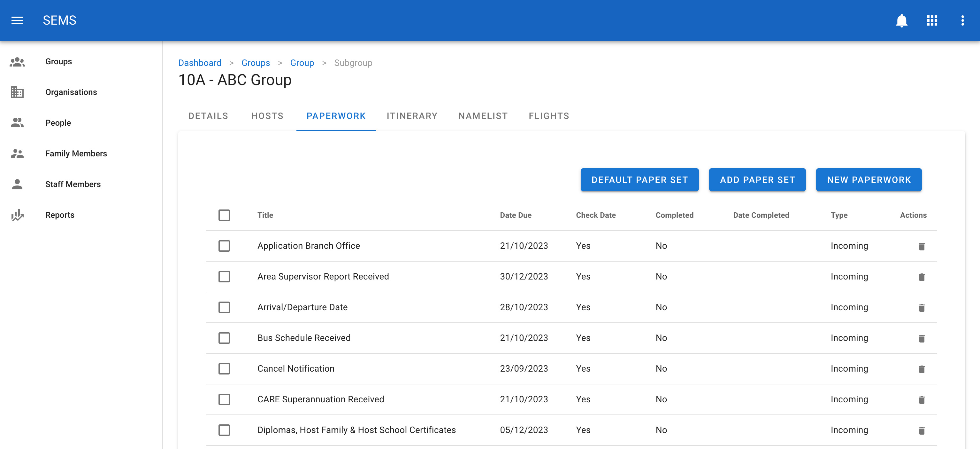The height and width of the screenshot is (449, 980).
Task: Open the Add Paper Set options
Action: point(757,180)
